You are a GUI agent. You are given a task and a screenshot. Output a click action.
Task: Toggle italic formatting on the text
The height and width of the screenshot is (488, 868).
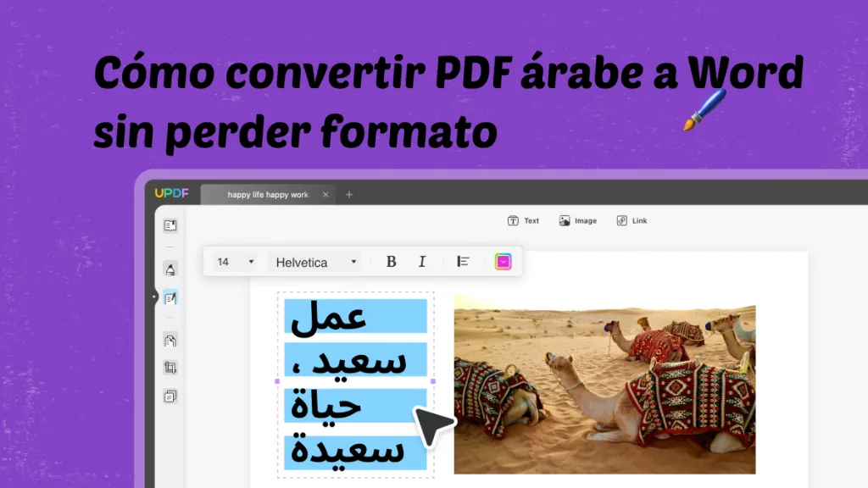(422, 262)
